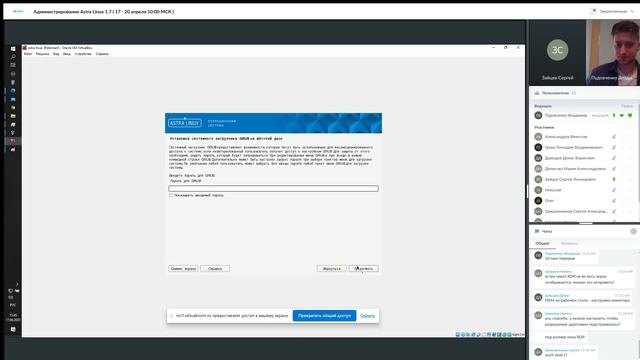
Task: Click the webinar platform logo at the top left
Action: [18, 11]
